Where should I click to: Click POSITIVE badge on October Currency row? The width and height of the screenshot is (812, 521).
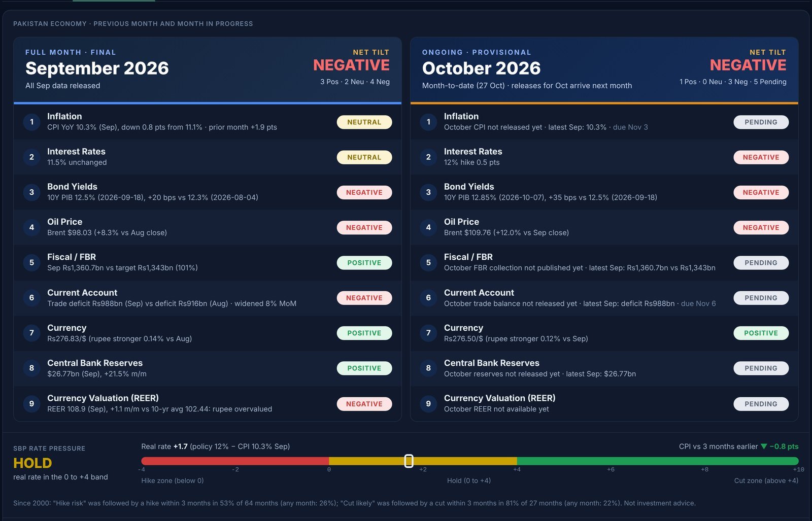pyautogui.click(x=761, y=333)
